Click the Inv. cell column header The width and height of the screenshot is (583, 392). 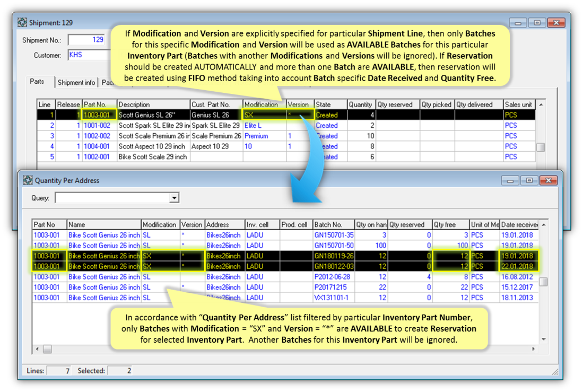pyautogui.click(x=262, y=224)
